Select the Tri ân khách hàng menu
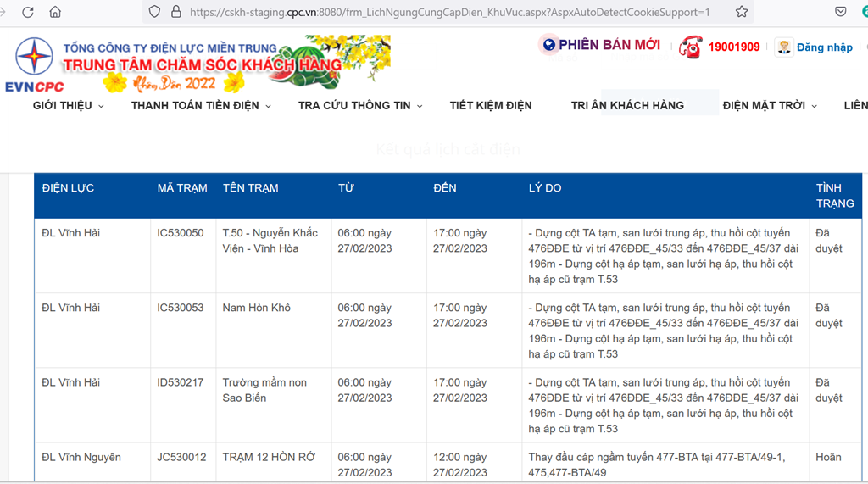868x484 pixels. click(x=627, y=105)
